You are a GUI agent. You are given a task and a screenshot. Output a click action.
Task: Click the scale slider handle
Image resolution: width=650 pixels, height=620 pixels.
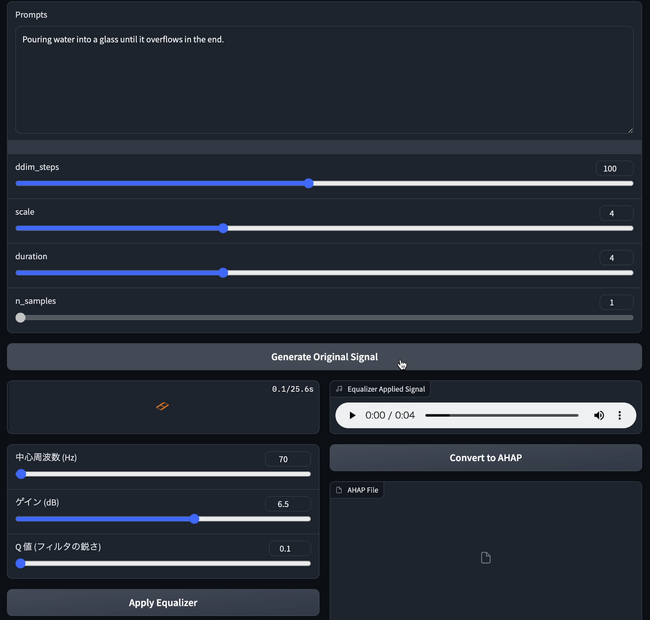pyautogui.click(x=223, y=228)
